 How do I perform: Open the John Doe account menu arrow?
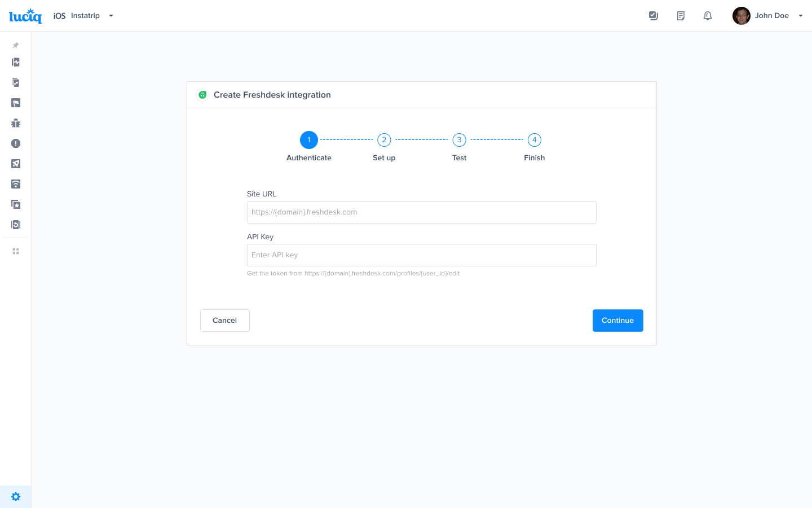[801, 16]
